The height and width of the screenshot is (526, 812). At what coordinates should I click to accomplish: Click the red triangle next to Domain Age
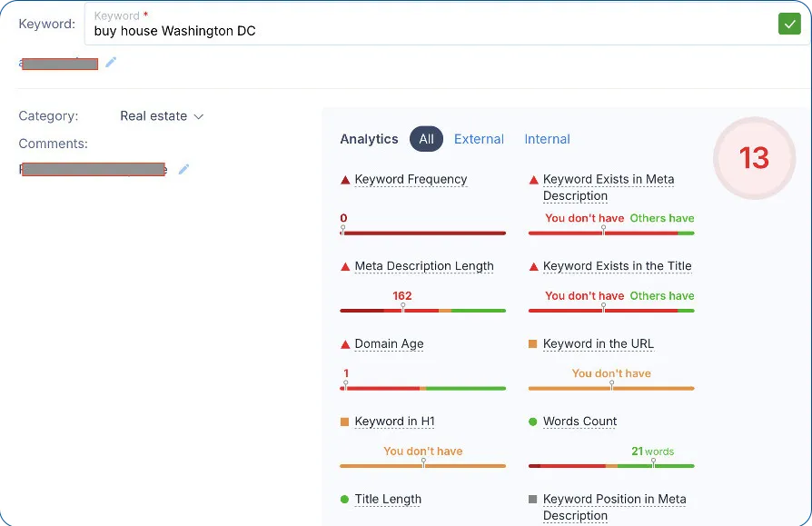tap(343, 343)
